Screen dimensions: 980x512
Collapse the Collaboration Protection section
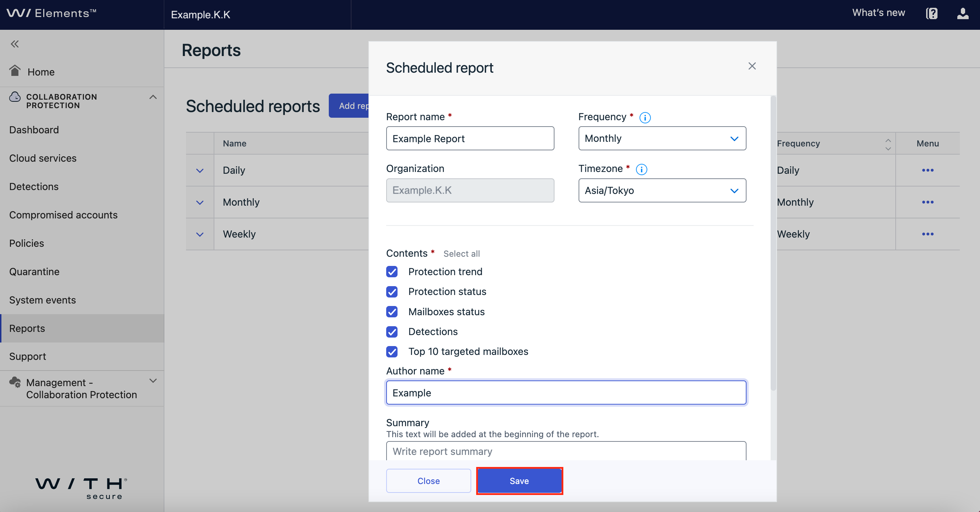[x=153, y=97]
